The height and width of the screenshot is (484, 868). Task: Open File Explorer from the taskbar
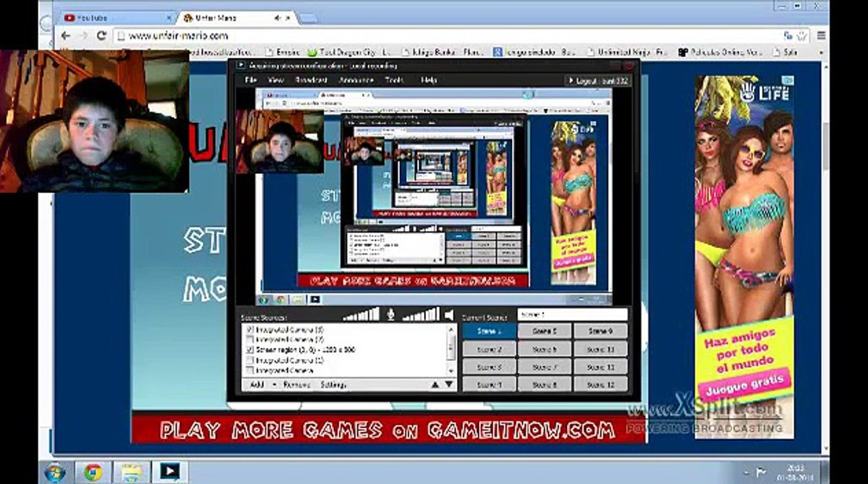point(131,473)
